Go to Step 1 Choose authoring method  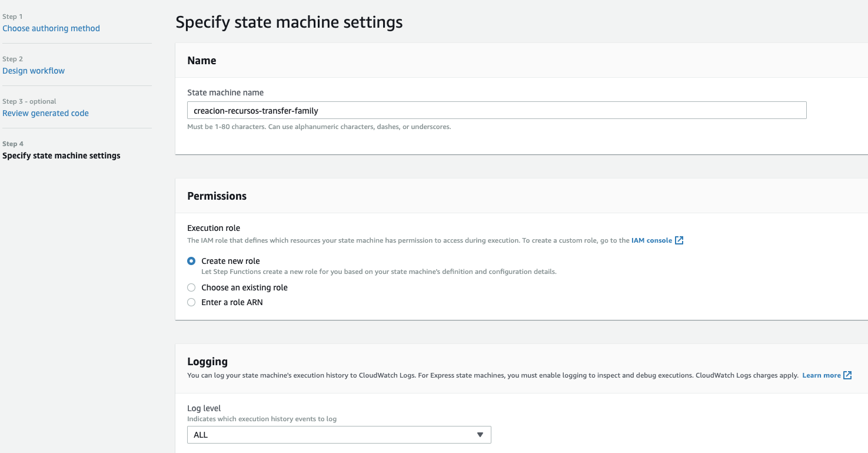51,28
